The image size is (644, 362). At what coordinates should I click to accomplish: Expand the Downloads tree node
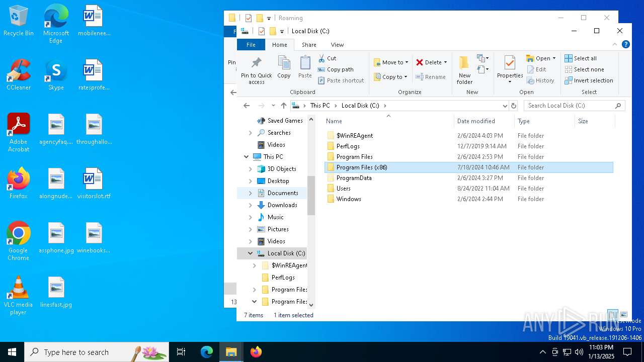pos(251,205)
